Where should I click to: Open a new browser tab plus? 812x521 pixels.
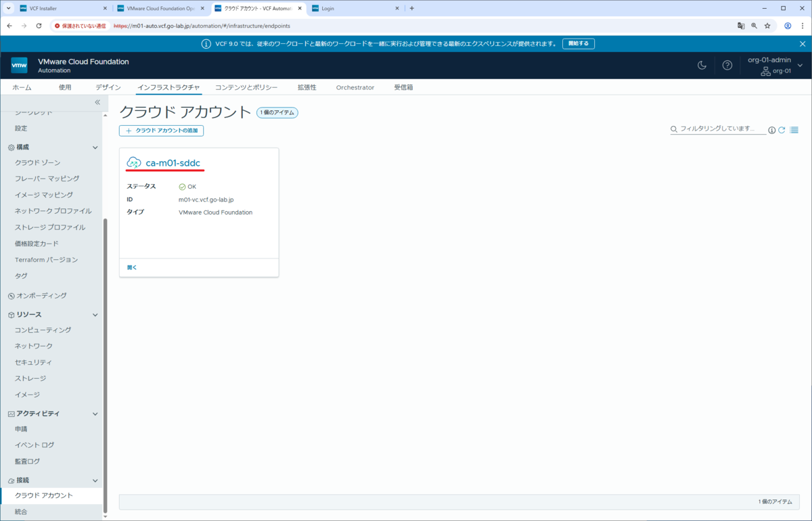tap(412, 8)
